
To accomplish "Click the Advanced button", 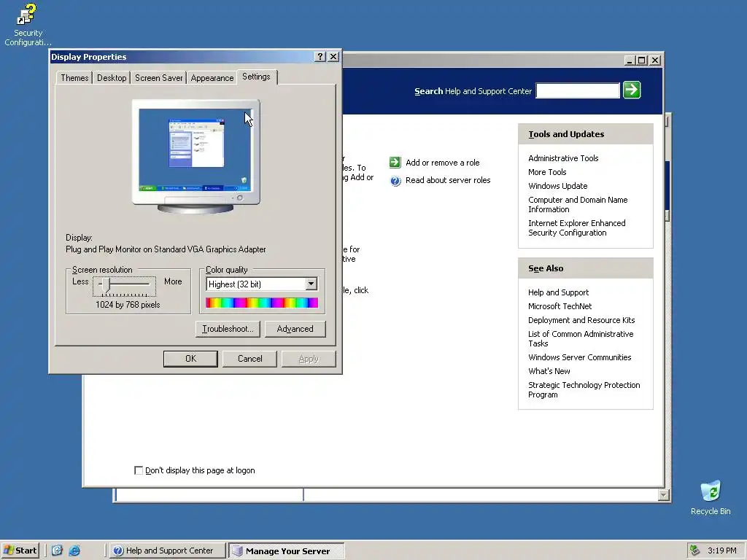I will [295, 329].
